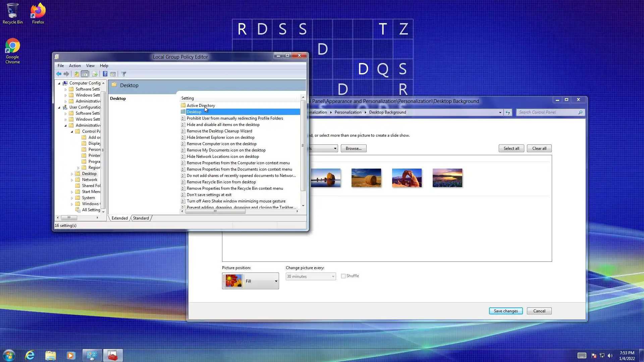Open the Action menu
The image size is (644, 362).
pos(75,66)
